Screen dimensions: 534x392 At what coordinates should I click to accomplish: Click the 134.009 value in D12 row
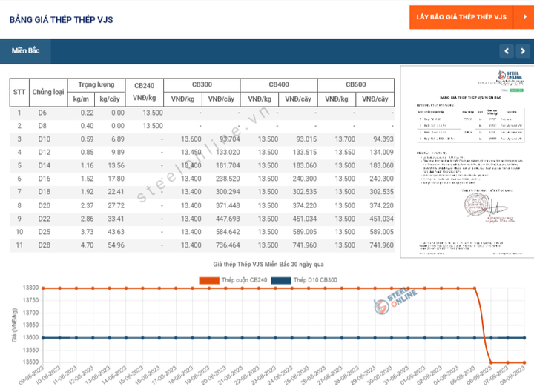[381, 153]
